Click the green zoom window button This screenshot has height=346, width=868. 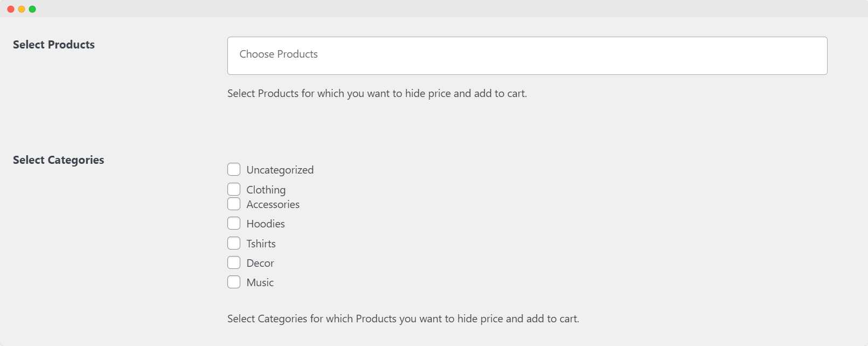coord(32,9)
